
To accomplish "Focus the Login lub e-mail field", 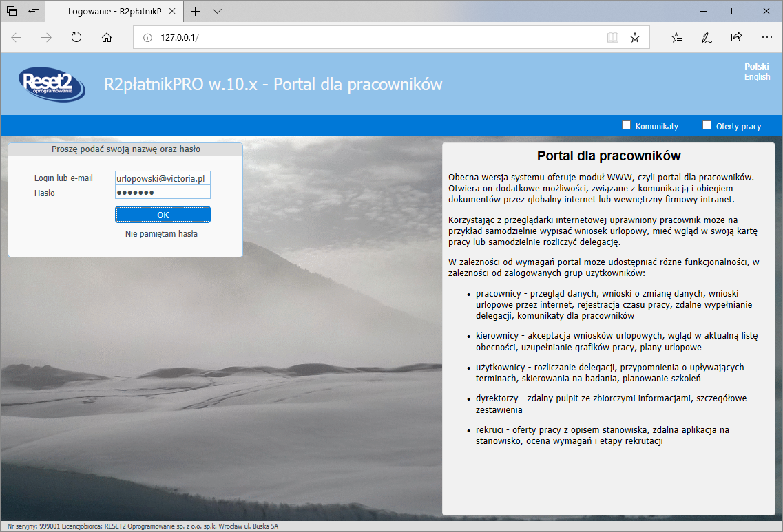I will [163, 178].
